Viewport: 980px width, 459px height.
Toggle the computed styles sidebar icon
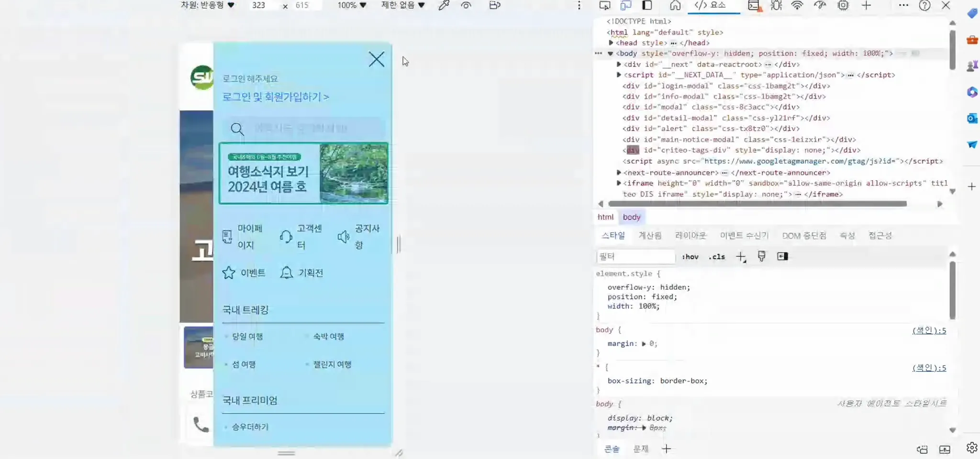[782, 256]
